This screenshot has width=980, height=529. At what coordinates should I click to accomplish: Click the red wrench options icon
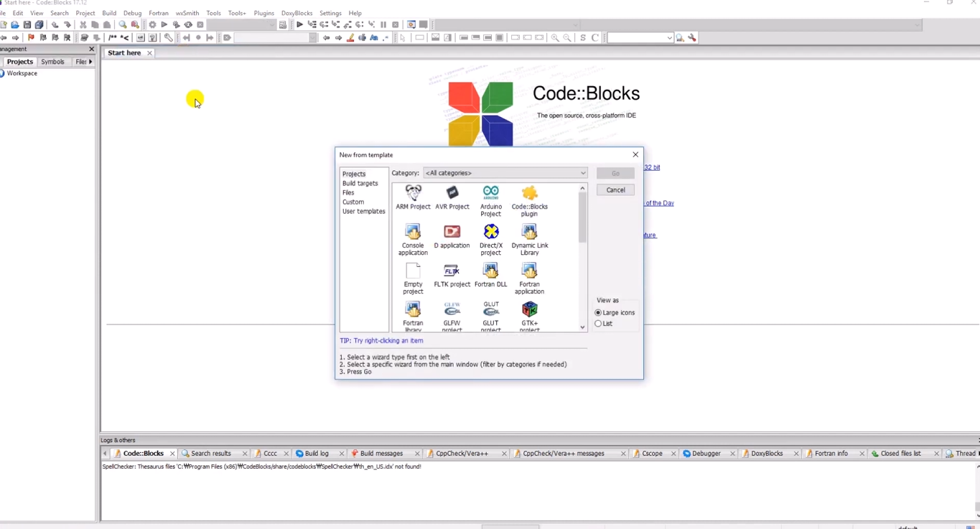tap(692, 37)
